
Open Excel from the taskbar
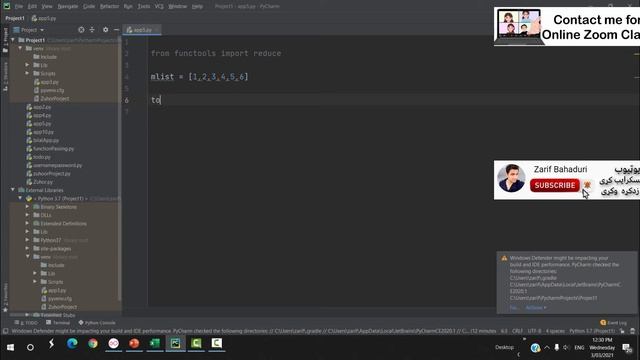click(x=155, y=344)
